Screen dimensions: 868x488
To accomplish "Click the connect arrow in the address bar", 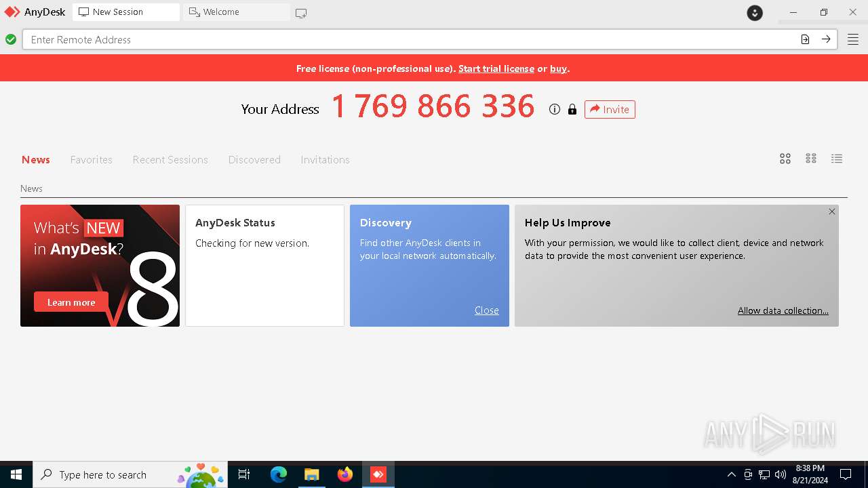I will point(826,39).
